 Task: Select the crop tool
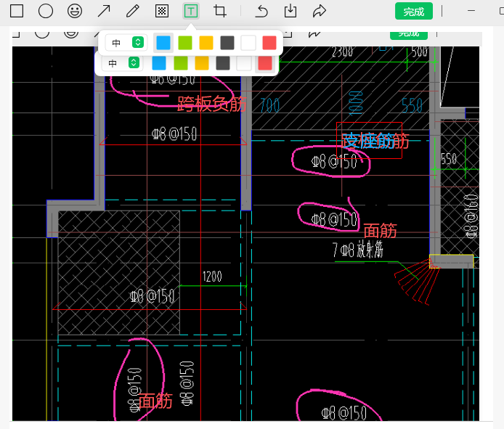click(220, 11)
